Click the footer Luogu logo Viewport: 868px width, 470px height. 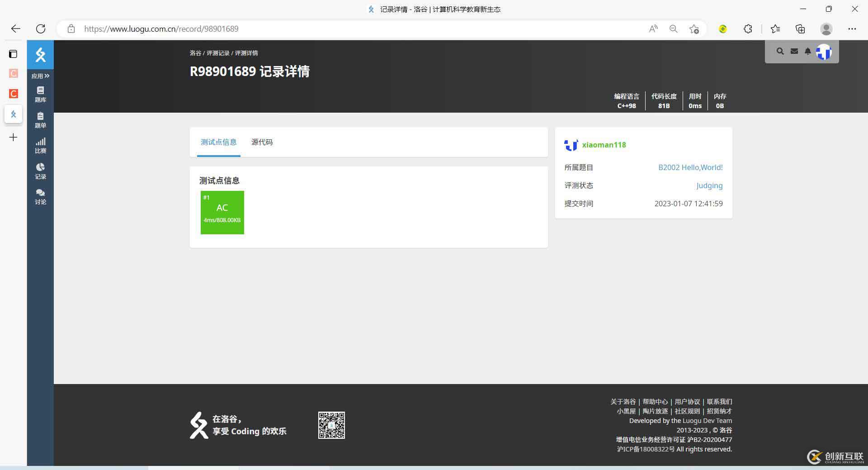[199, 425]
